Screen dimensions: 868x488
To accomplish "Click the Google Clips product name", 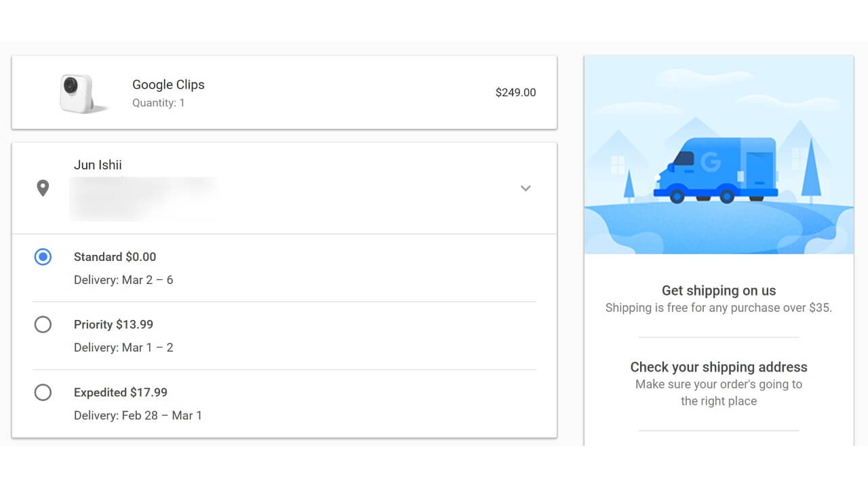I will click(168, 85).
